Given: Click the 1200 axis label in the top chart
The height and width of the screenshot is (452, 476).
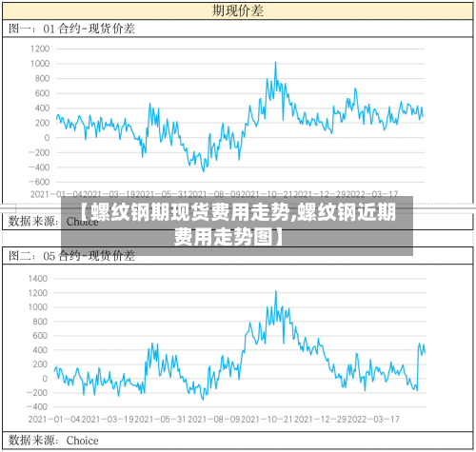Looking at the screenshot, I should (x=40, y=49).
